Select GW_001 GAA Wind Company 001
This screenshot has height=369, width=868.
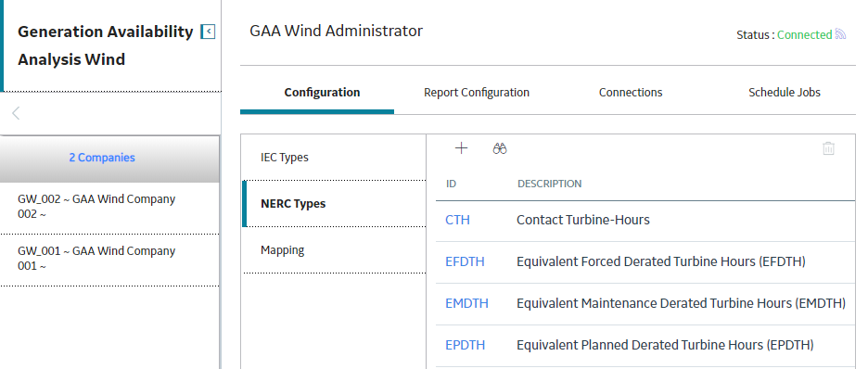click(x=109, y=259)
